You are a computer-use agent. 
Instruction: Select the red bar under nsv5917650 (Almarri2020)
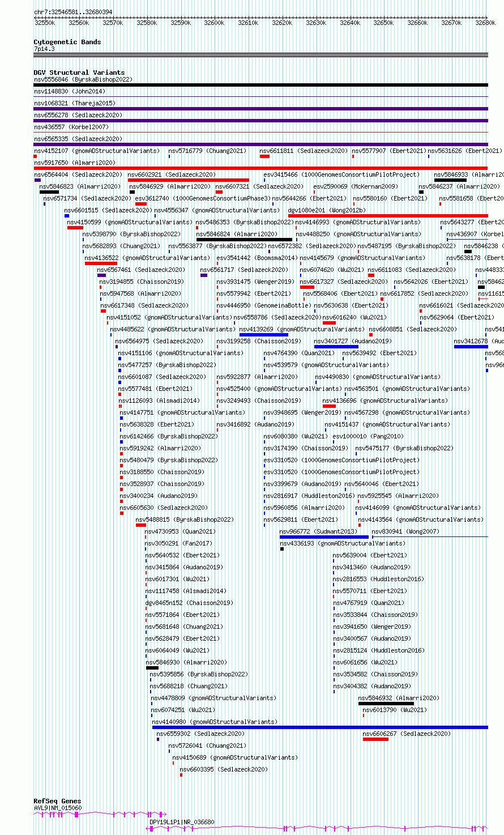(260, 168)
